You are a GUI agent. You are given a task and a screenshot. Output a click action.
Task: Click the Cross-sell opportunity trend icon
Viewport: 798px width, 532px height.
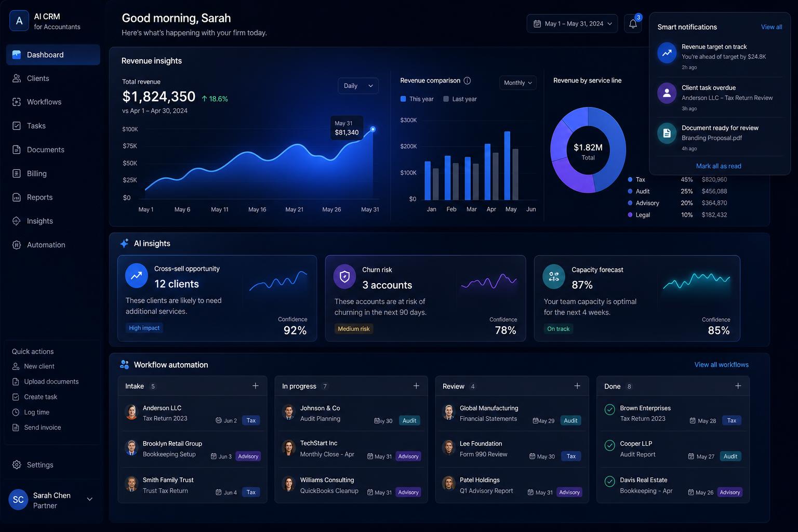(136, 276)
